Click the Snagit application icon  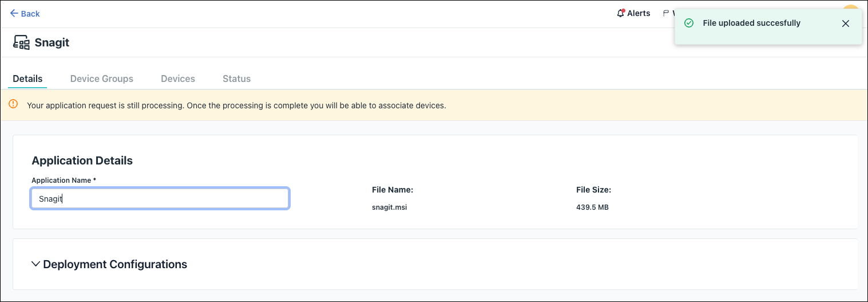pos(21,42)
